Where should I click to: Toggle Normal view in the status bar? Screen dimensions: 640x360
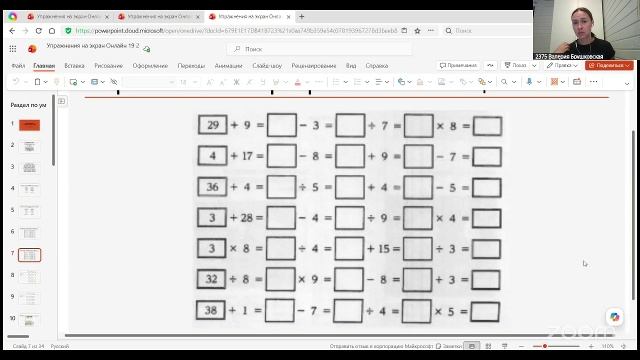[x=472, y=346]
